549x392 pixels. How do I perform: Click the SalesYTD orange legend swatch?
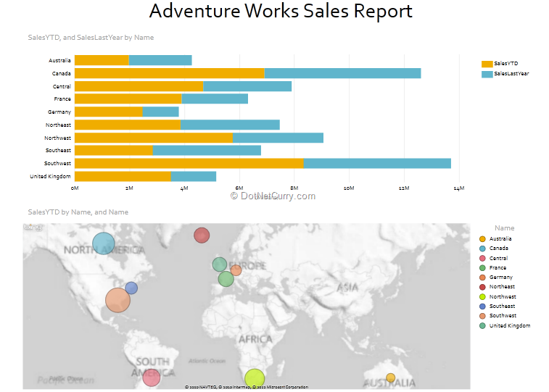pos(487,64)
